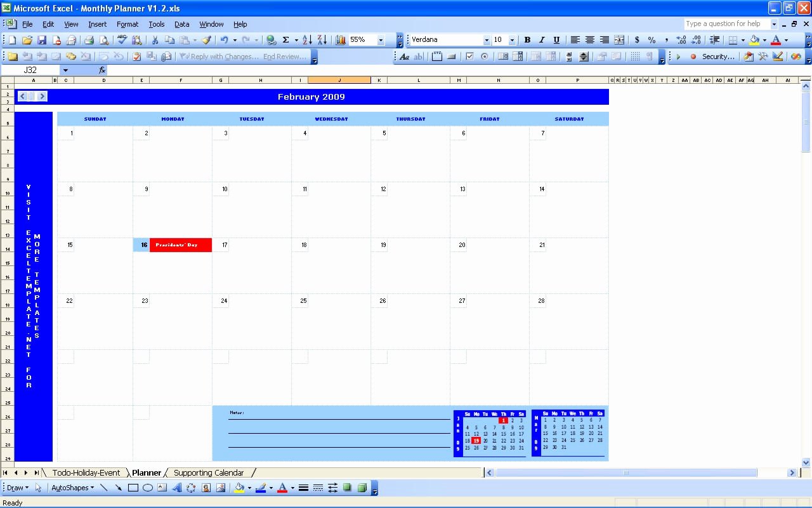Set align right

605,40
